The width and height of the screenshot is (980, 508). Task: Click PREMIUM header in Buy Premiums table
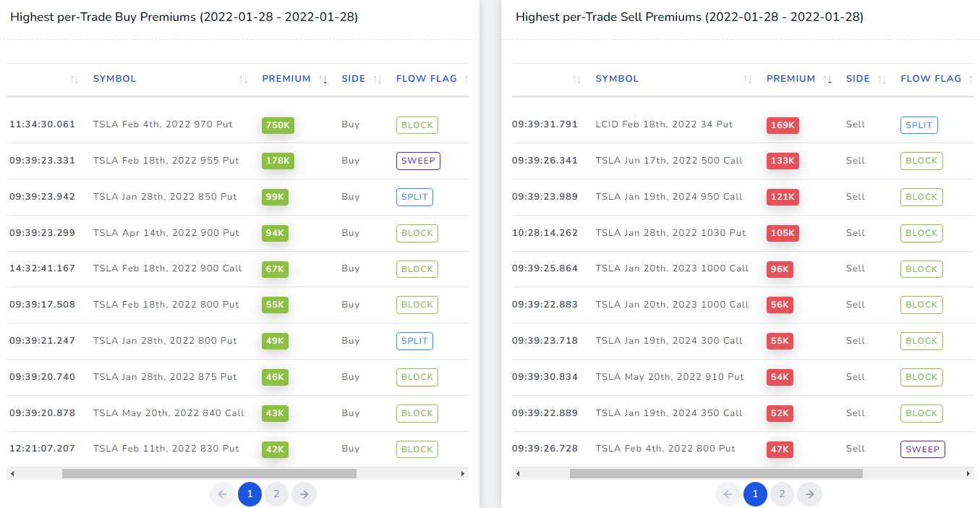pyautogui.click(x=286, y=79)
